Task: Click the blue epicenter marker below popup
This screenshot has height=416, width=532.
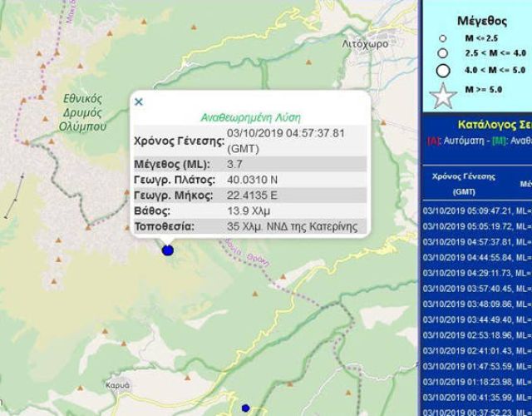Action: 168,249
